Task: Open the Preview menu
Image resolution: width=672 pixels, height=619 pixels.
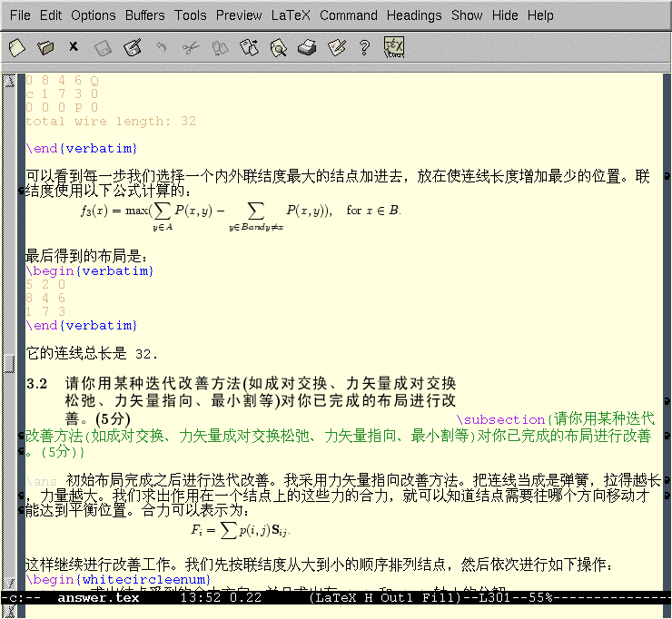Action: point(239,15)
